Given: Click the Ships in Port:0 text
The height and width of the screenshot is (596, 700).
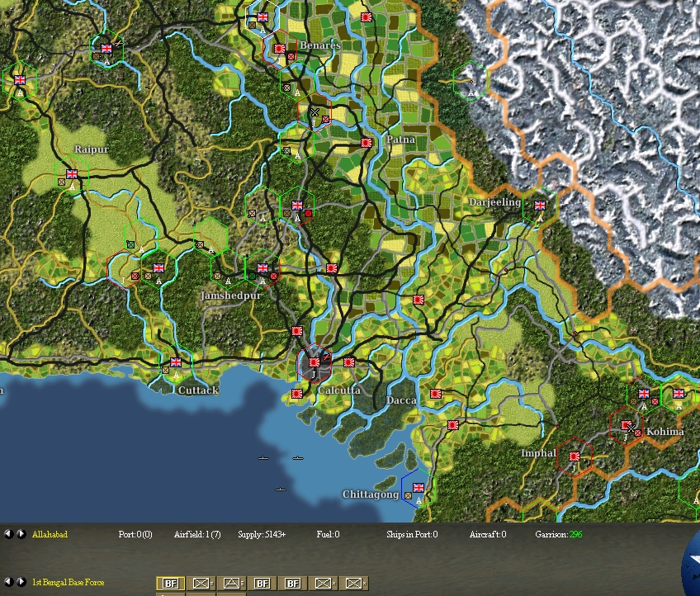Looking at the screenshot, I should coord(412,534).
